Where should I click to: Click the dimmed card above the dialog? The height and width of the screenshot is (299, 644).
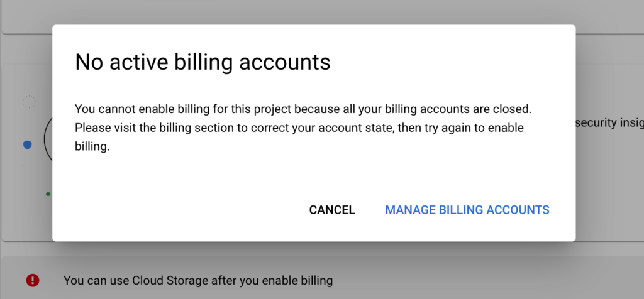click(x=314, y=13)
